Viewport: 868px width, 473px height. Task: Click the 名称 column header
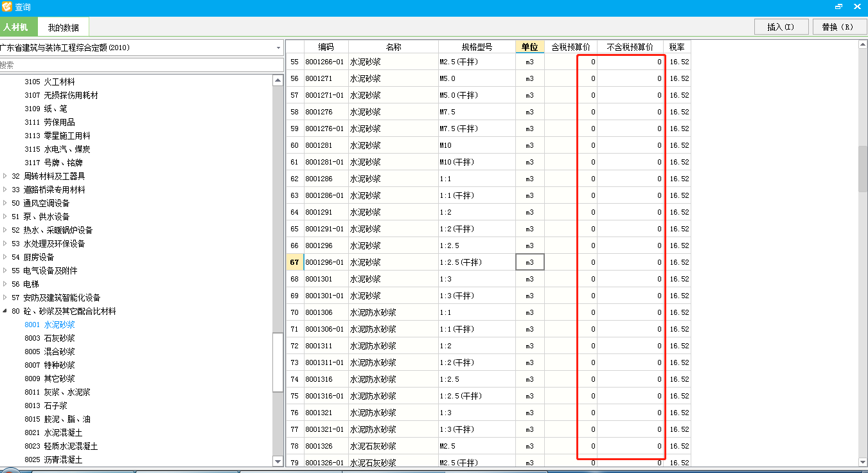[x=393, y=47]
